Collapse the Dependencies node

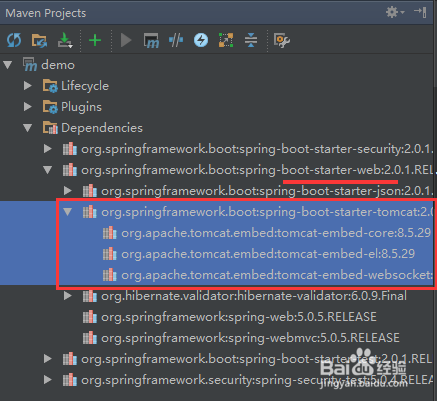(28, 128)
